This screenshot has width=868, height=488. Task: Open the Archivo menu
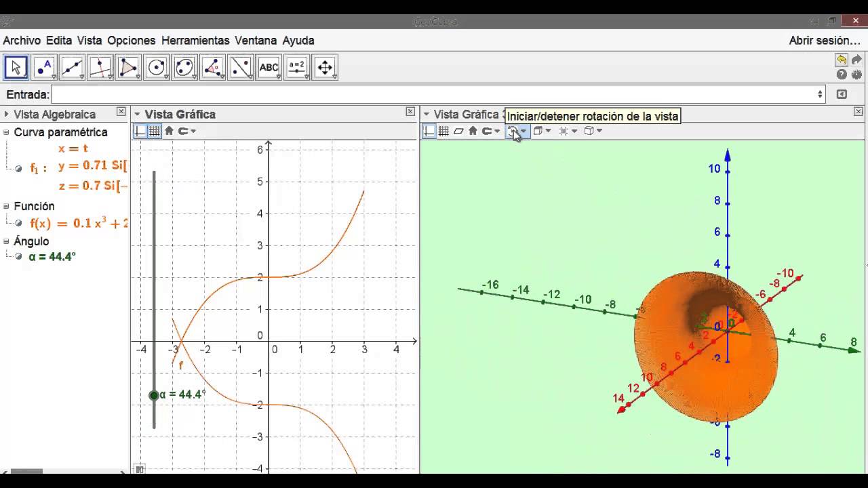[x=22, y=41]
